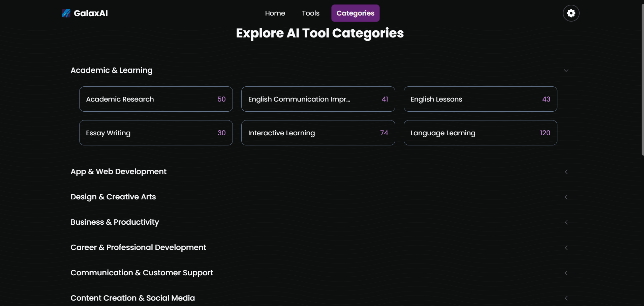This screenshot has width=644, height=306.
Task: Open the Essay Writing category
Action: pyautogui.click(x=156, y=133)
